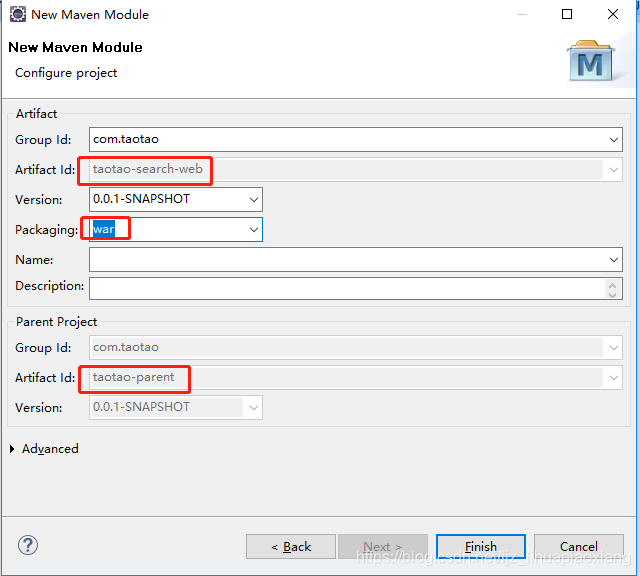Maximize the New Maven Module window
640x576 pixels.
[567, 14]
